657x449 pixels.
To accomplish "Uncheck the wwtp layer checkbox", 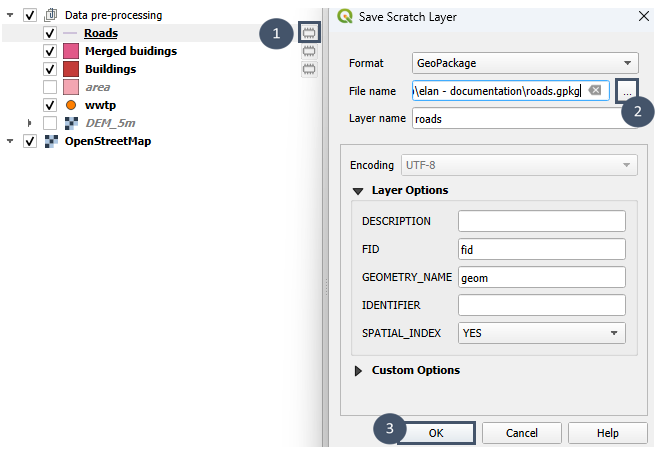I will pos(50,105).
